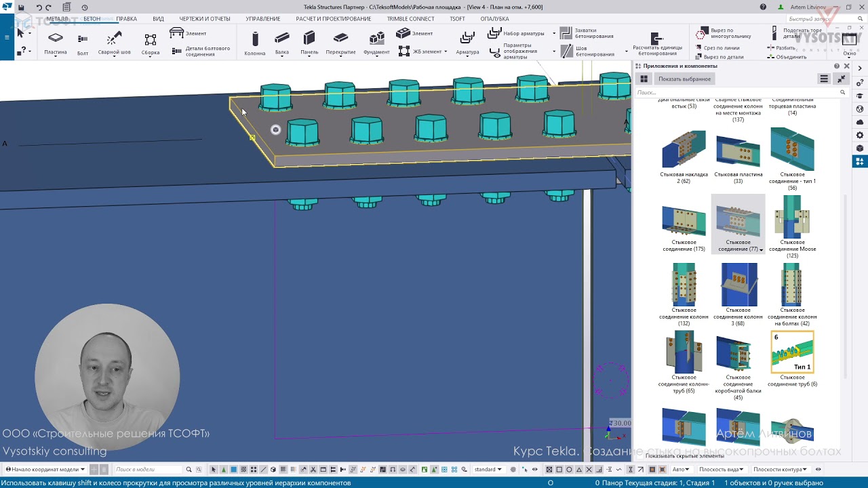Screen dimensions: 868x488
Task: Create a concrete Элемент item
Action: [414, 33]
